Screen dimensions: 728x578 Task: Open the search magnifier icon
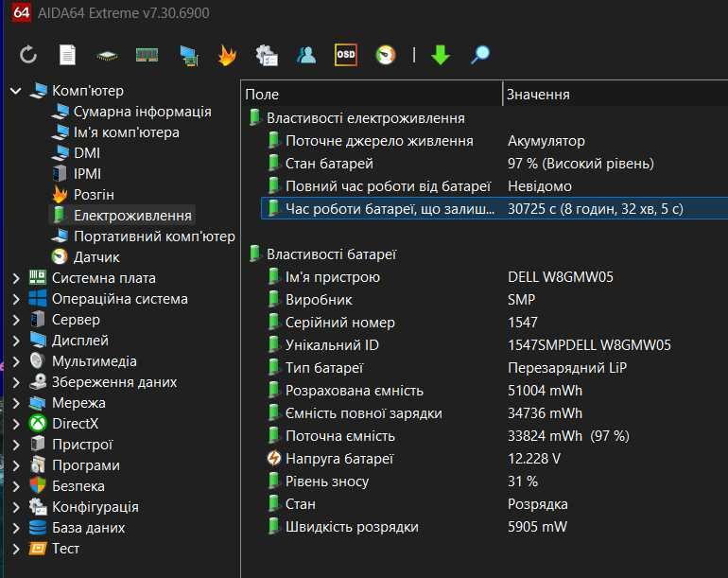(480, 55)
